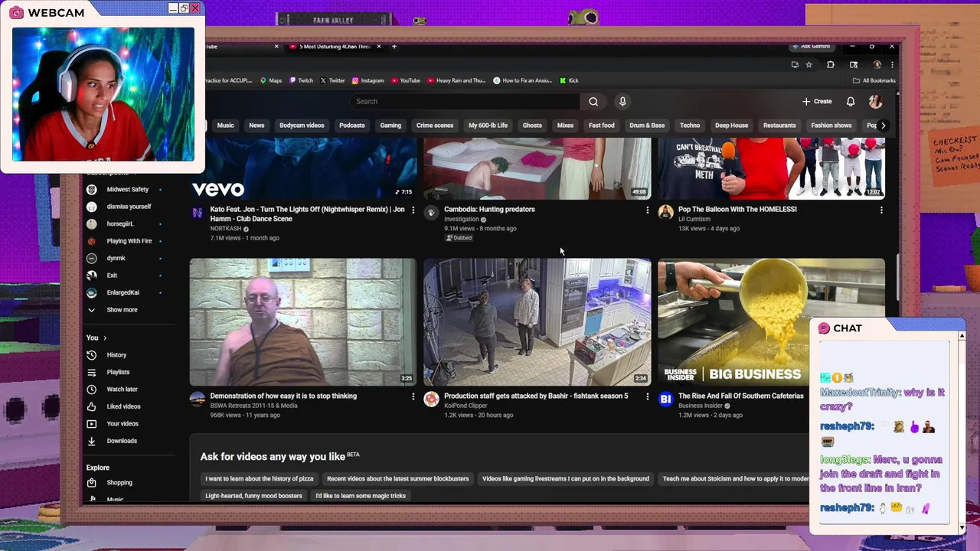Select the Drum & Bass chip

pyautogui.click(x=647, y=126)
